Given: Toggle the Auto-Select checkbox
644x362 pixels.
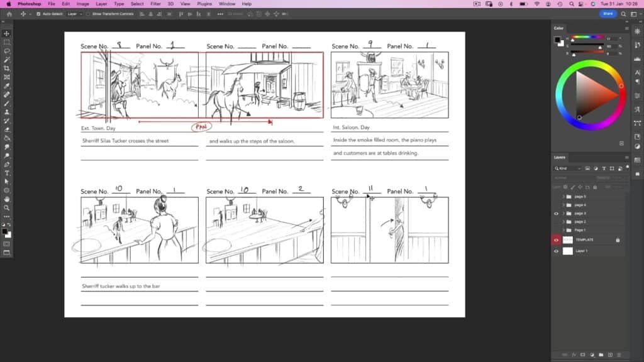Looking at the screenshot, I should [38, 14].
